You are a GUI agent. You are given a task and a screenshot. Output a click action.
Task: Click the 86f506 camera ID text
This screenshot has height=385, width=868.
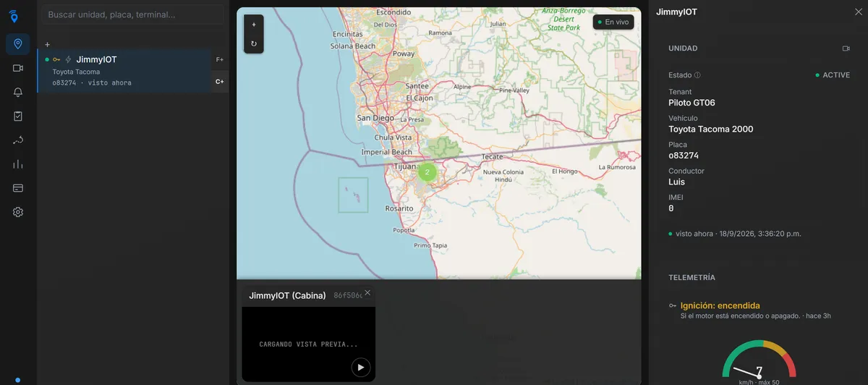[x=348, y=296]
